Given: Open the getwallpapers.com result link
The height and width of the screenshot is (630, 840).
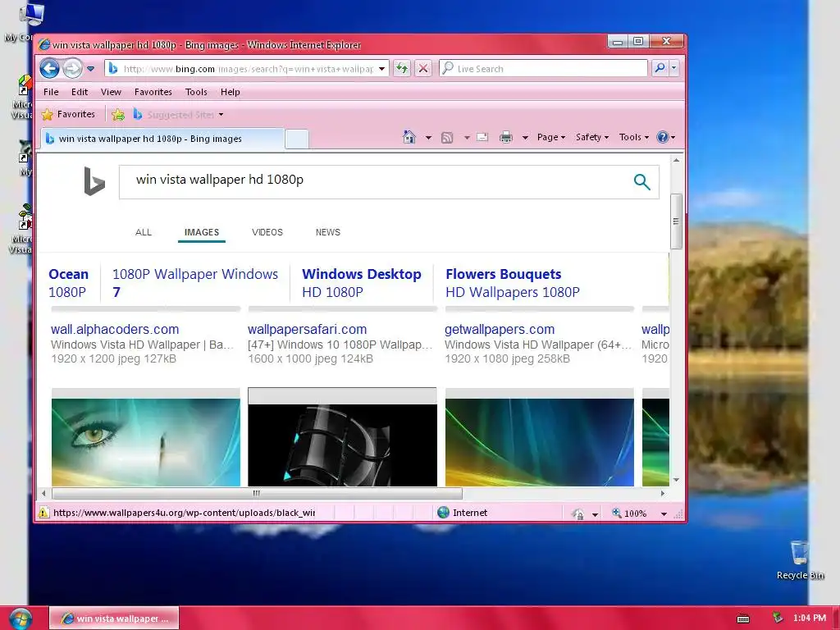Looking at the screenshot, I should click(500, 330).
